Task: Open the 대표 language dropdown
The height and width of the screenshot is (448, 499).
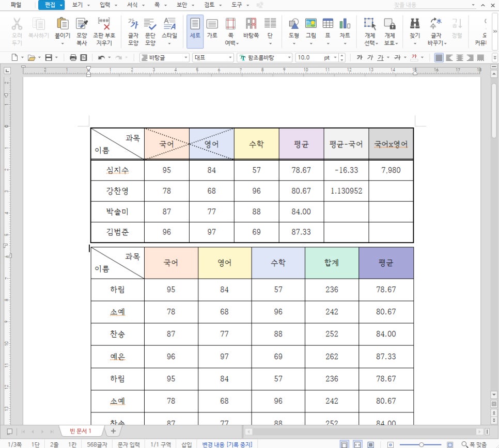Action: click(213, 58)
